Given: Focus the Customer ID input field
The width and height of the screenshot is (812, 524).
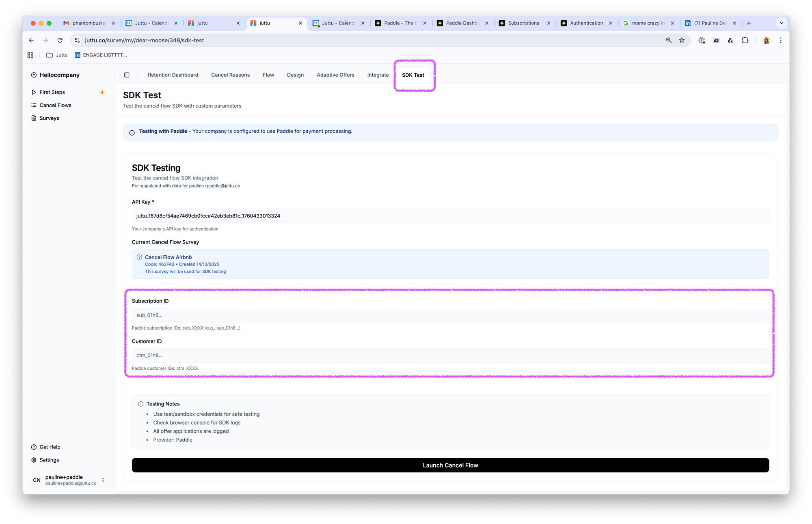Looking at the screenshot, I should click(450, 355).
